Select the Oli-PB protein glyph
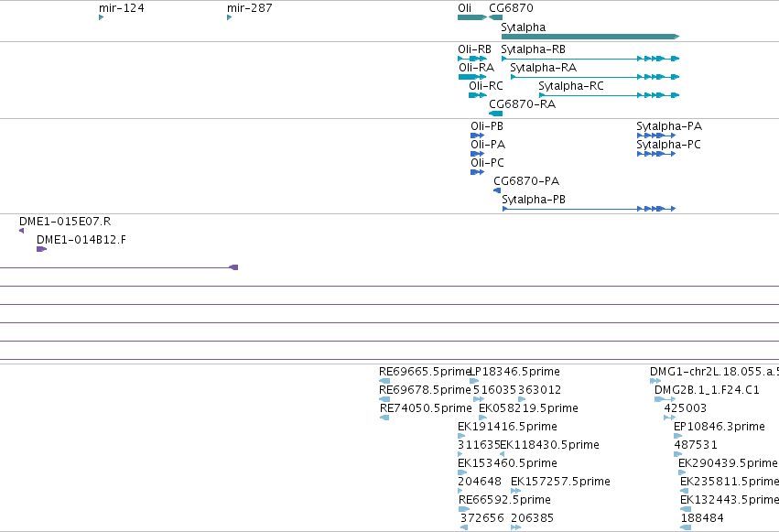The width and height of the screenshot is (779, 532). (477, 136)
